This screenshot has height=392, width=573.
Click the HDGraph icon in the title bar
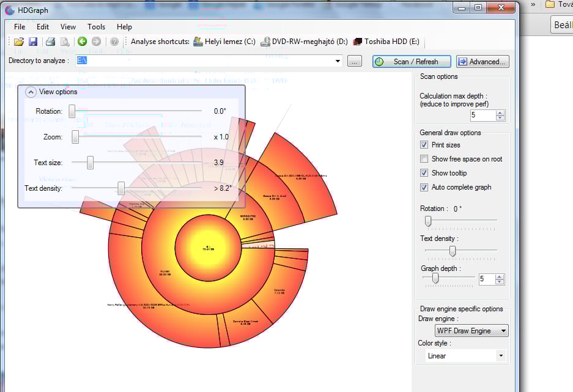point(10,10)
